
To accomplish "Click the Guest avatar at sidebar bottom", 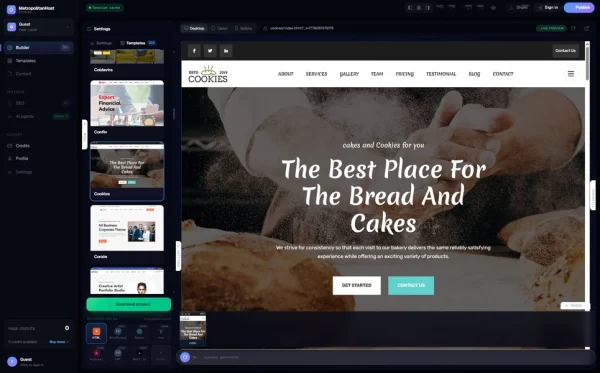I will [x=12, y=362].
